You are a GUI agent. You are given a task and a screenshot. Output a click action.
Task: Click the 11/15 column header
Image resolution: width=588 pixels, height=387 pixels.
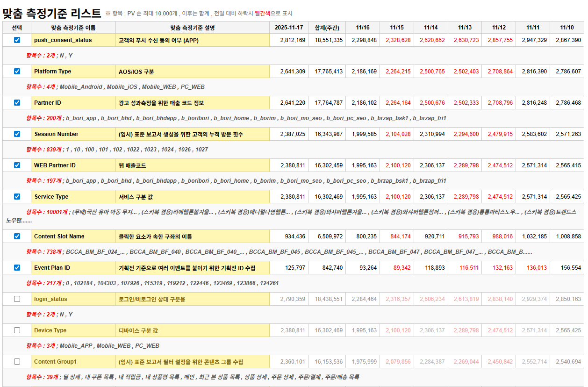397,28
